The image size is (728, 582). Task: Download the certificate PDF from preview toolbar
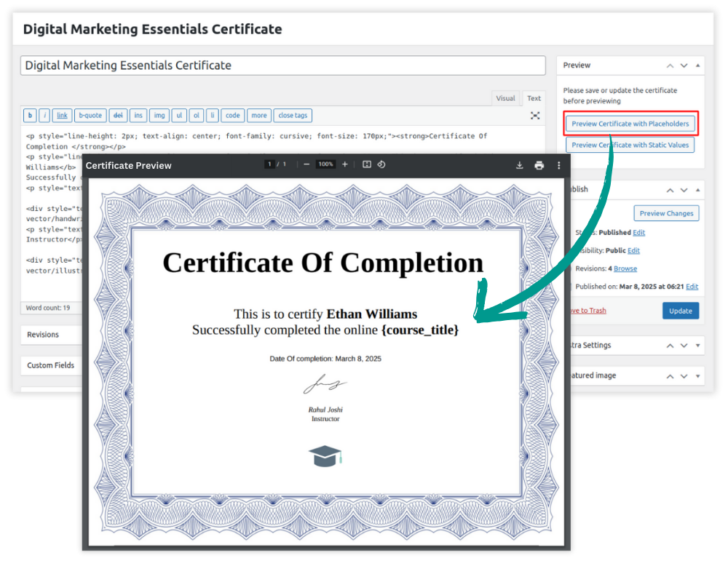[x=519, y=165]
